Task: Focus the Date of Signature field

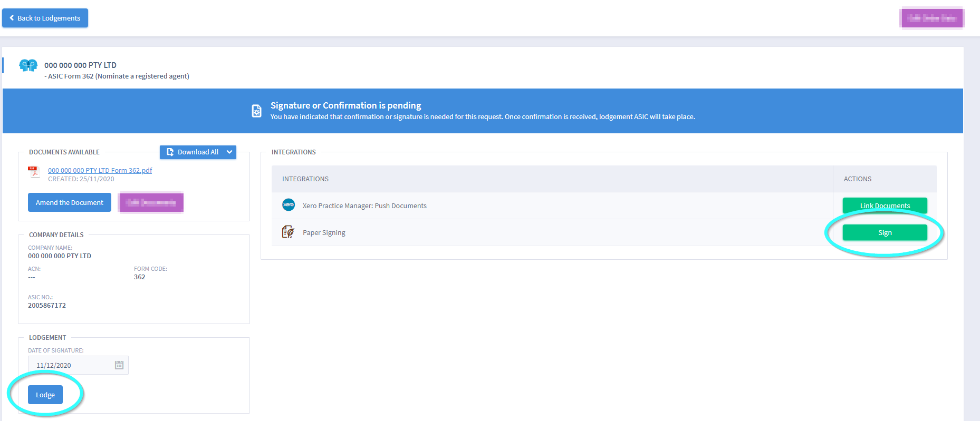Action: (x=78, y=365)
